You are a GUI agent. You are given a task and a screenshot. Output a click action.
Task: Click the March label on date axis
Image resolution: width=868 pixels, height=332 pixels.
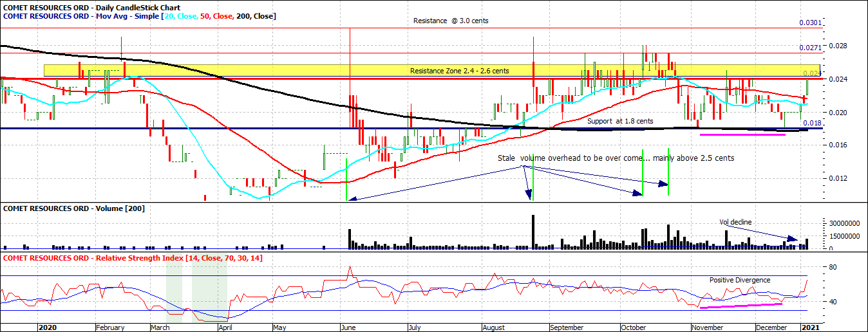(162, 327)
